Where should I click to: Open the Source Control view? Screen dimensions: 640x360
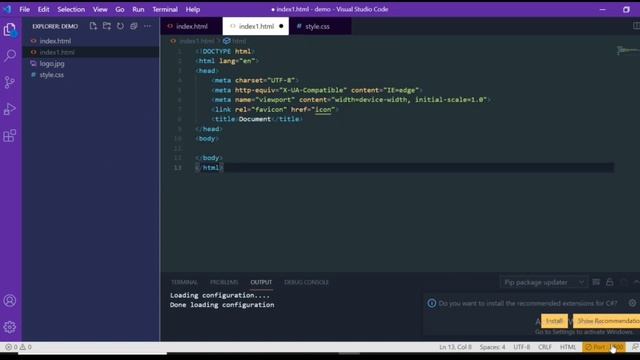coord(10,82)
